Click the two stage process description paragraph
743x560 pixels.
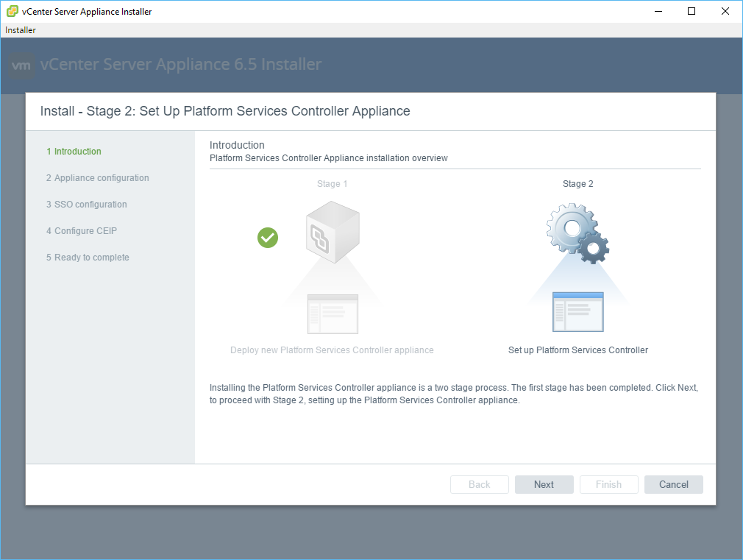click(454, 394)
